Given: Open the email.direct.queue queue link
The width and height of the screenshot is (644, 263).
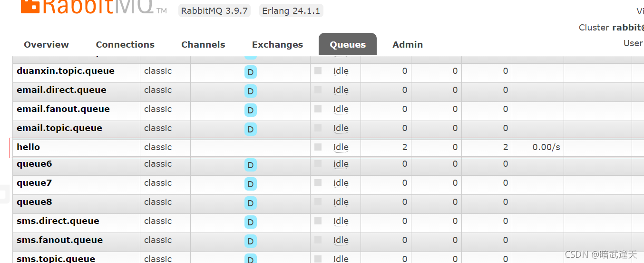Looking at the screenshot, I should pyautogui.click(x=61, y=90).
